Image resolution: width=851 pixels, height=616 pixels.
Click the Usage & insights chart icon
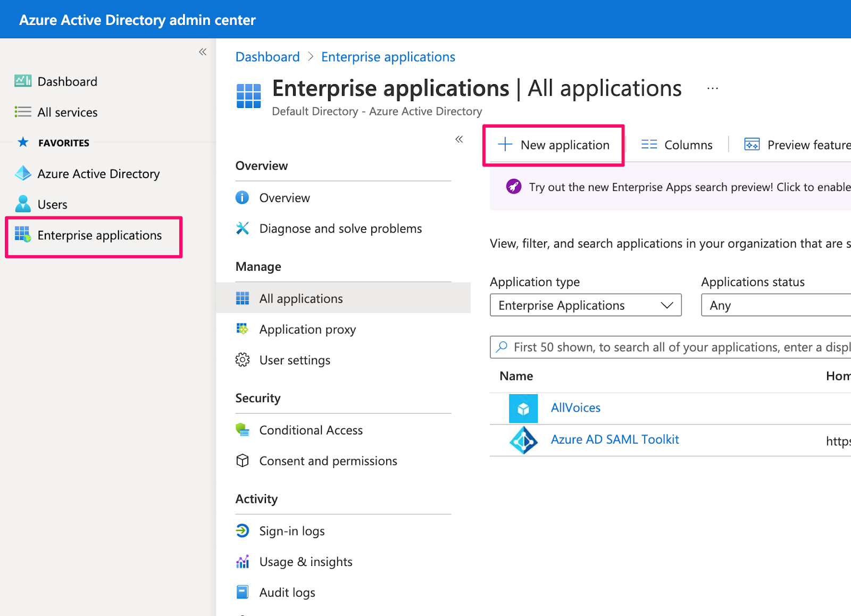(x=243, y=561)
